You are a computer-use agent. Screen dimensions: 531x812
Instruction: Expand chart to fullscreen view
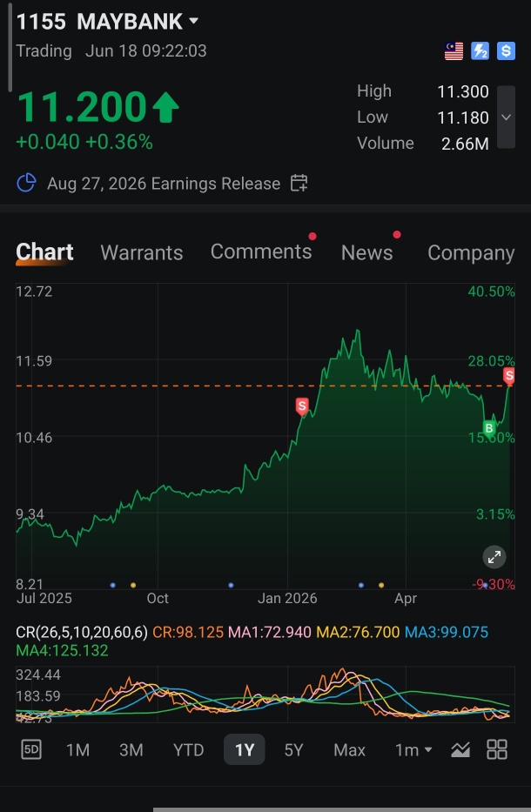coord(494,557)
